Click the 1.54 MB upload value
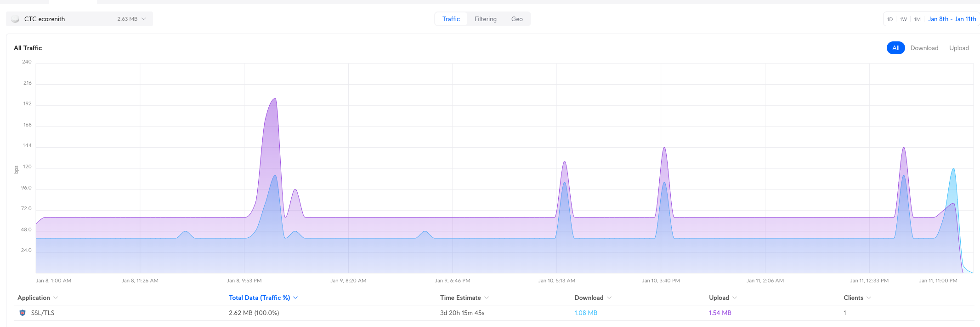980x327 pixels. pos(720,313)
